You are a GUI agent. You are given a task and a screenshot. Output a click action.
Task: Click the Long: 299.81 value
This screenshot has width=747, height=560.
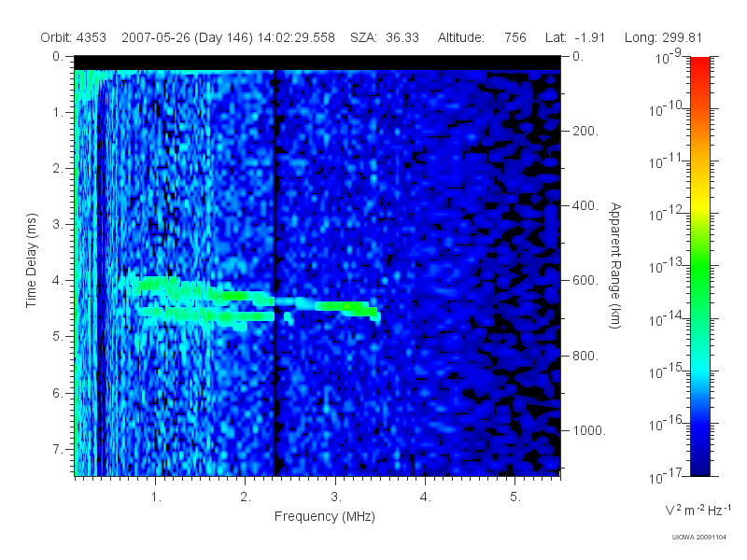(663, 37)
